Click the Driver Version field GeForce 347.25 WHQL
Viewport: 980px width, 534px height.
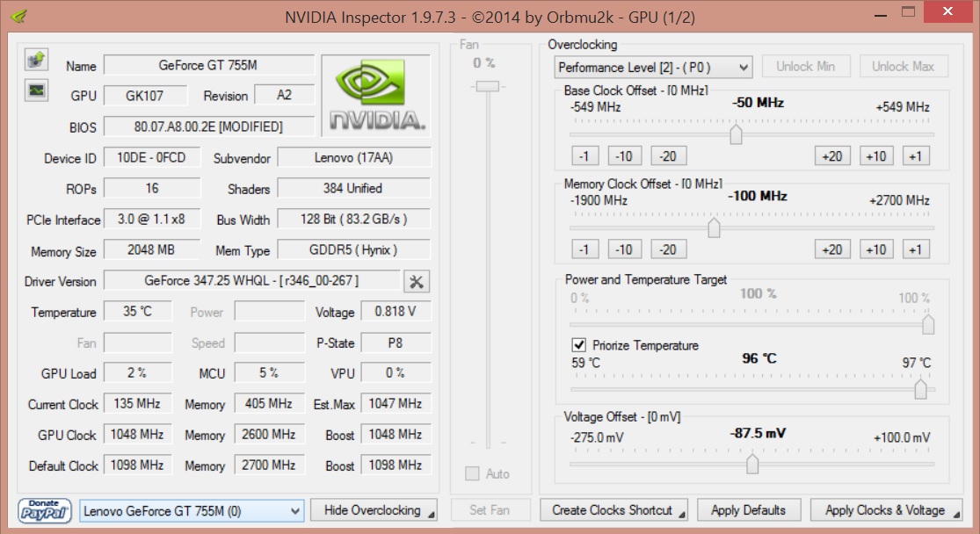tap(252, 281)
